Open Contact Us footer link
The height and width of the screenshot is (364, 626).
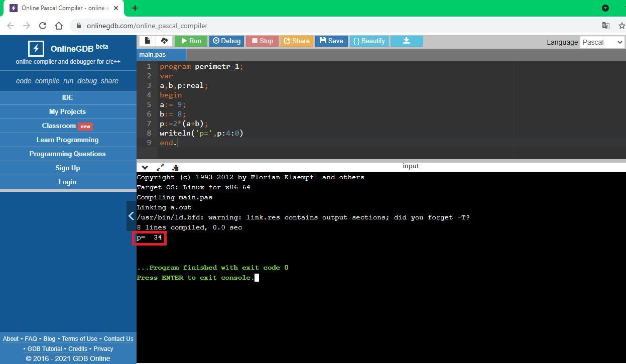tap(118, 339)
